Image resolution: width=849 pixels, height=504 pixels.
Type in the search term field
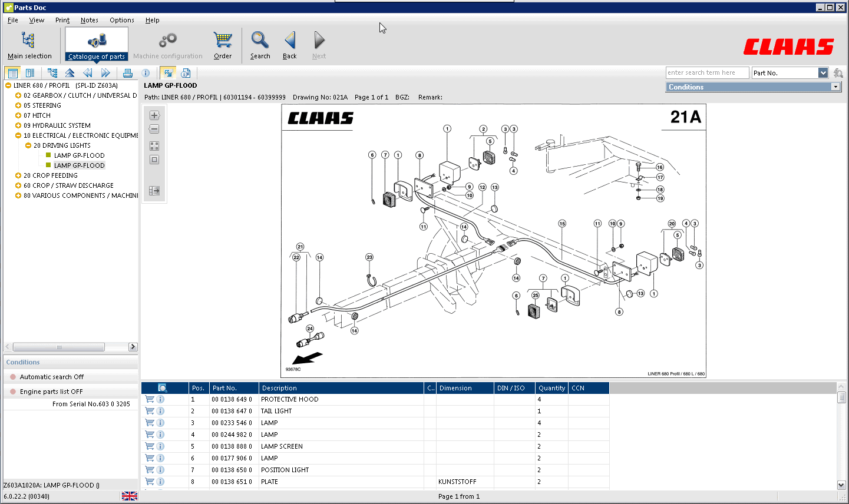707,72
